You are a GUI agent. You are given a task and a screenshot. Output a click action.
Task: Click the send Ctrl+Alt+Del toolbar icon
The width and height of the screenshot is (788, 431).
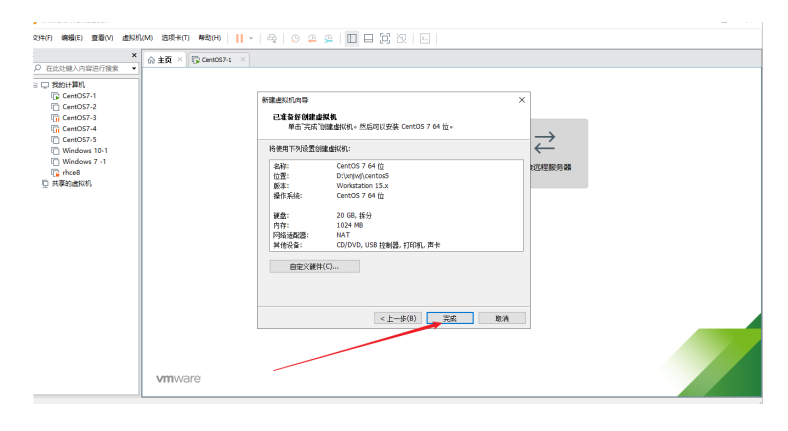[x=272, y=38]
